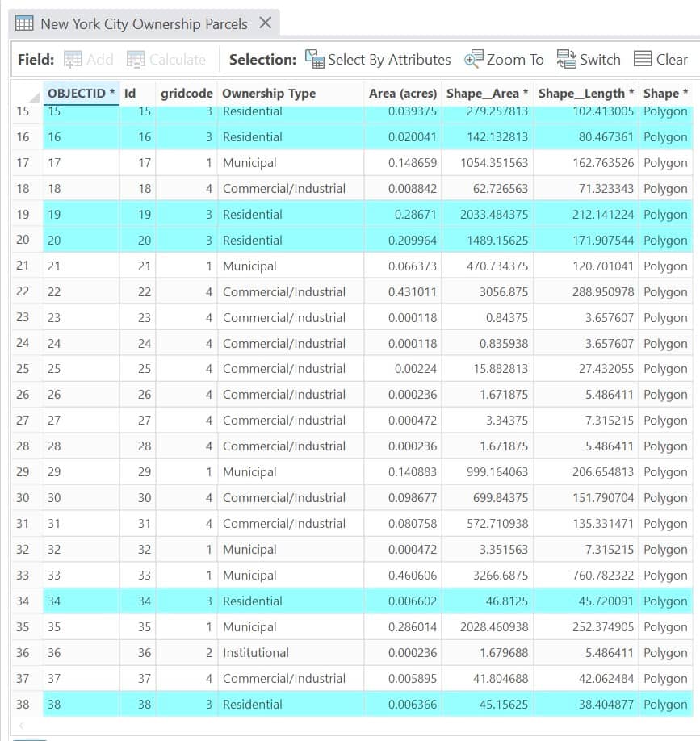Click Shape_Length value 120.701041
700x741 pixels.
tap(586, 266)
